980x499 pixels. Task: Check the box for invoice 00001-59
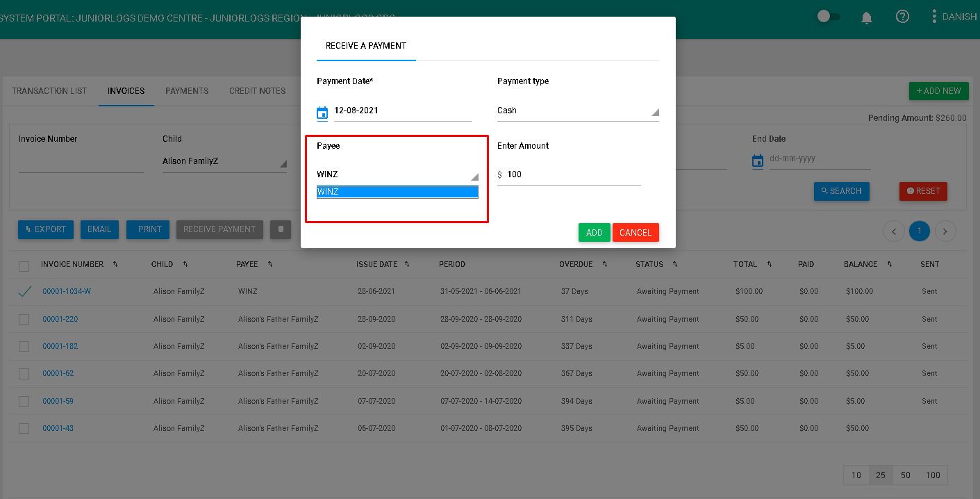tap(24, 401)
